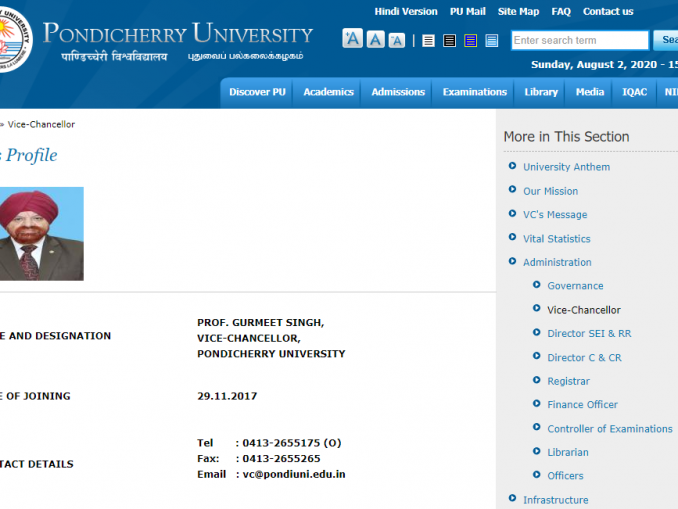Open the Library menu
The height and width of the screenshot is (509, 678).
pyautogui.click(x=541, y=92)
